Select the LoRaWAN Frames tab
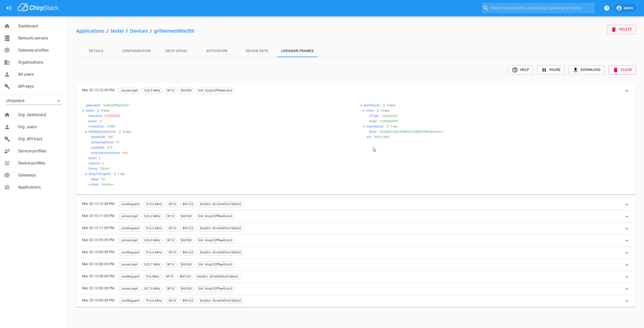644x328 pixels. tap(297, 51)
